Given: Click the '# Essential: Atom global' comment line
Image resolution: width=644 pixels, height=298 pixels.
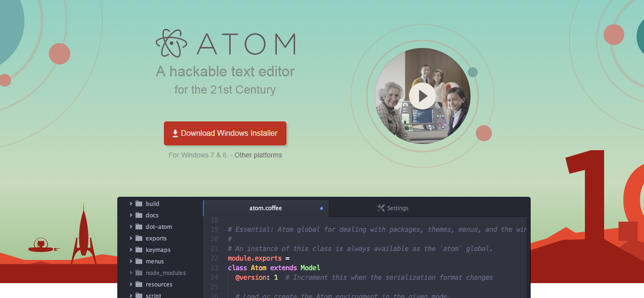Looking at the screenshot, I should click(377, 229).
